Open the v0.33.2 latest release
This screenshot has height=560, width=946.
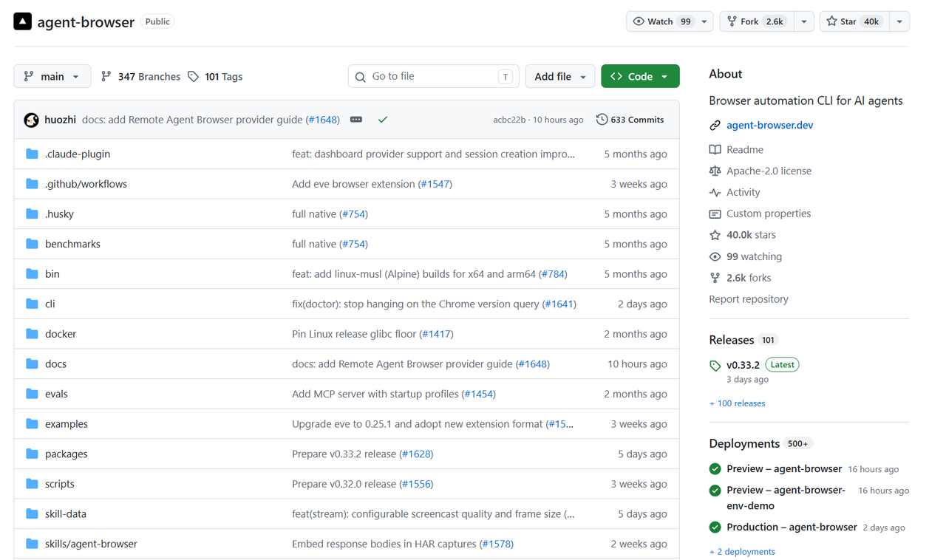(x=743, y=365)
